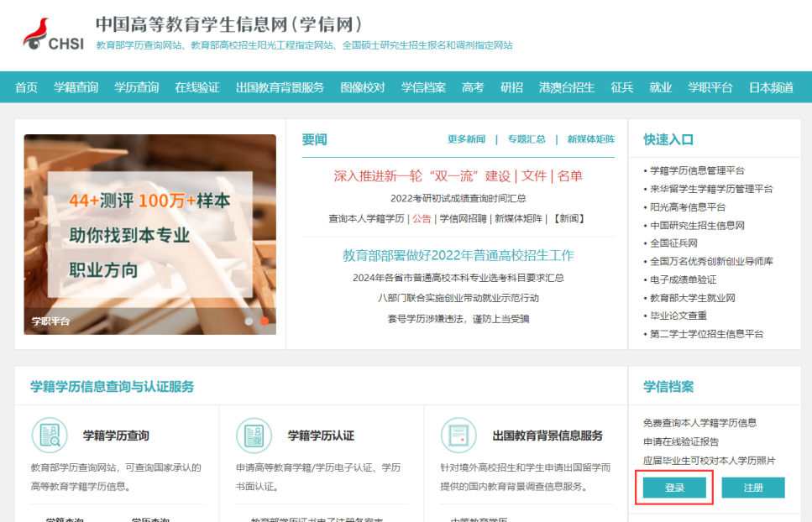Open the 教育部部署做好2022年普通高校招生工作 headline

[458, 255]
